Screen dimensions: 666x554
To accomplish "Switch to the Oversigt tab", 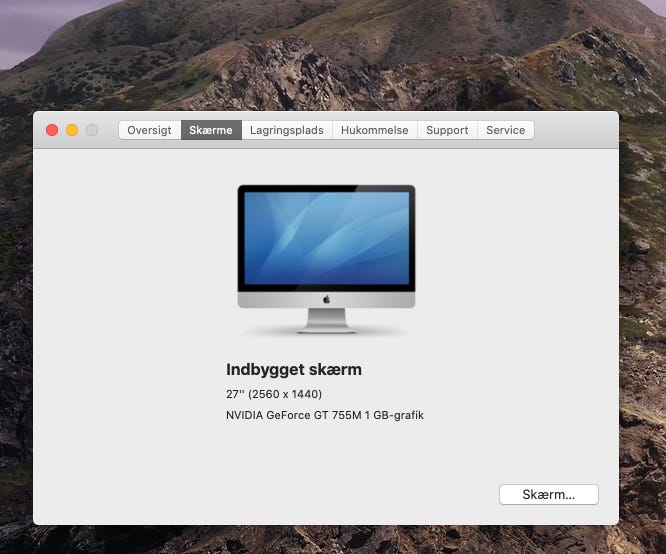I will [150, 130].
